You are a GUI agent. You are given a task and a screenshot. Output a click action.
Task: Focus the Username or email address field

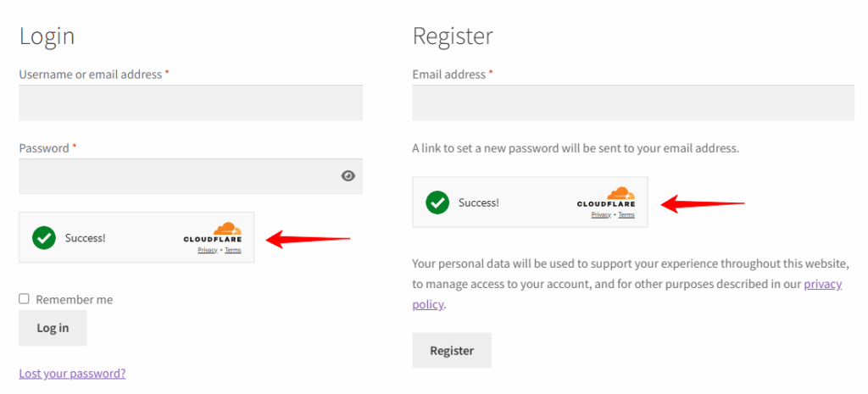(x=191, y=103)
